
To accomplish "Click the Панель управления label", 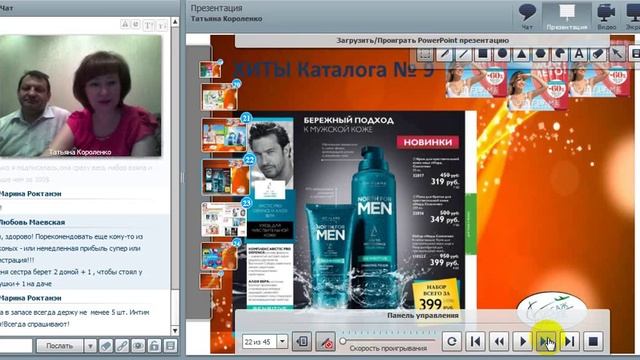I will click(x=423, y=315).
